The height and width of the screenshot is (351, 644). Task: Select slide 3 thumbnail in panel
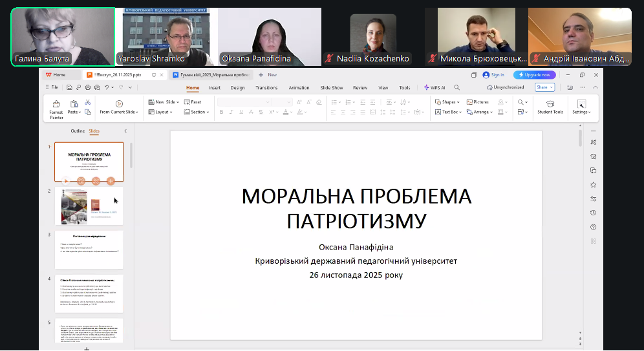click(x=89, y=250)
